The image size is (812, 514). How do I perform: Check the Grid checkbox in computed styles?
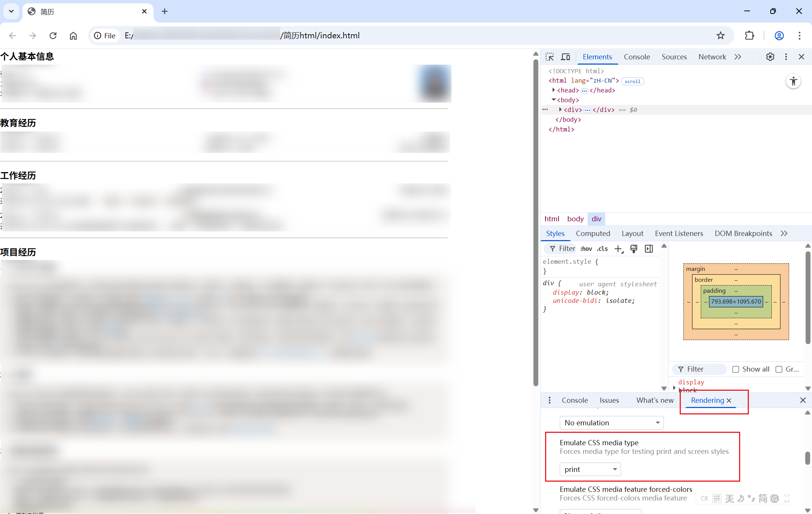779,369
